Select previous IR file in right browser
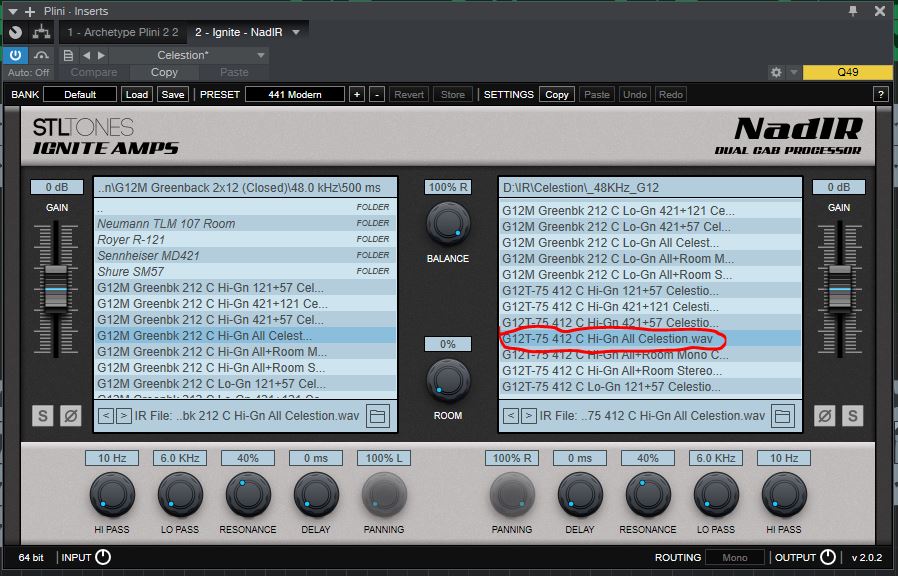This screenshot has height=576, width=898. pyautogui.click(x=511, y=416)
